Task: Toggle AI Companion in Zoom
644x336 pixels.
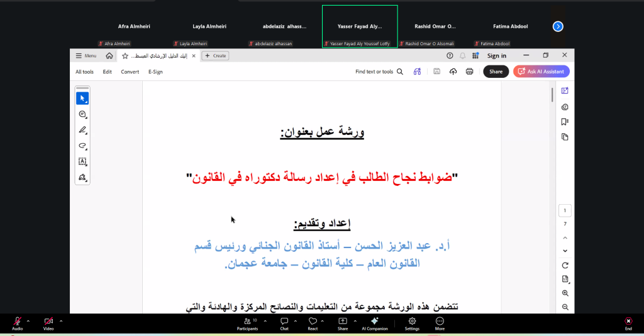Action: pos(375,323)
